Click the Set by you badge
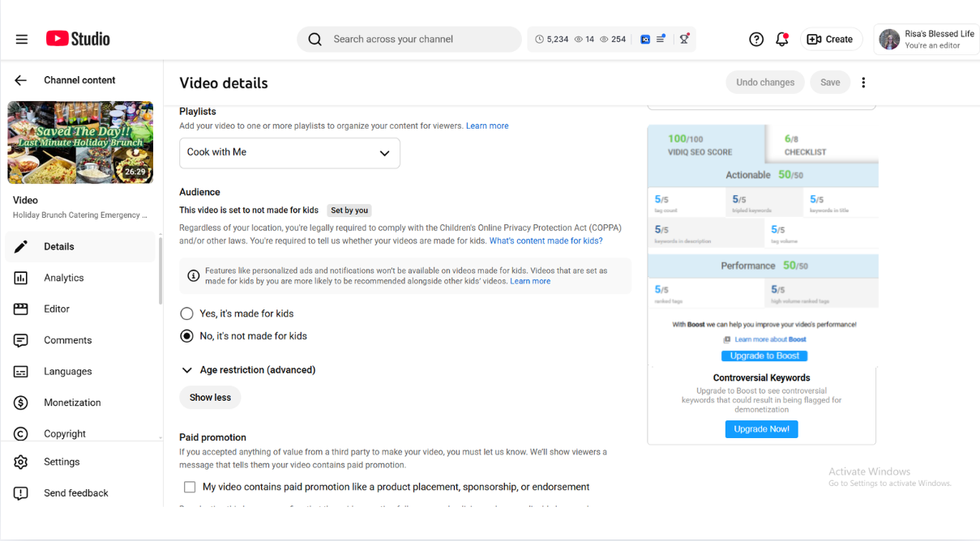The width and height of the screenshot is (980, 541). pos(349,211)
